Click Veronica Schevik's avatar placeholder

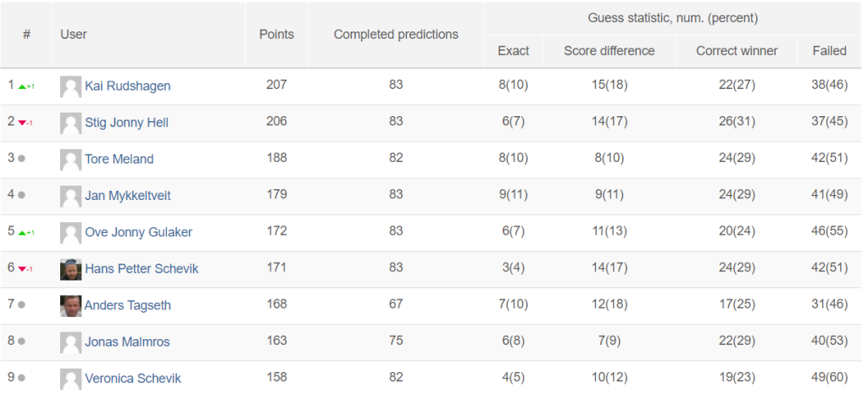71,379
